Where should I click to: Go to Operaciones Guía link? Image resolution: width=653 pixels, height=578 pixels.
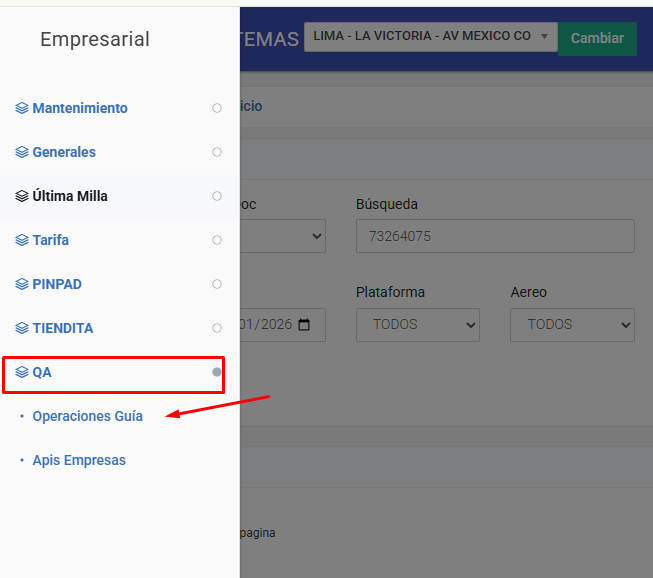(87, 416)
